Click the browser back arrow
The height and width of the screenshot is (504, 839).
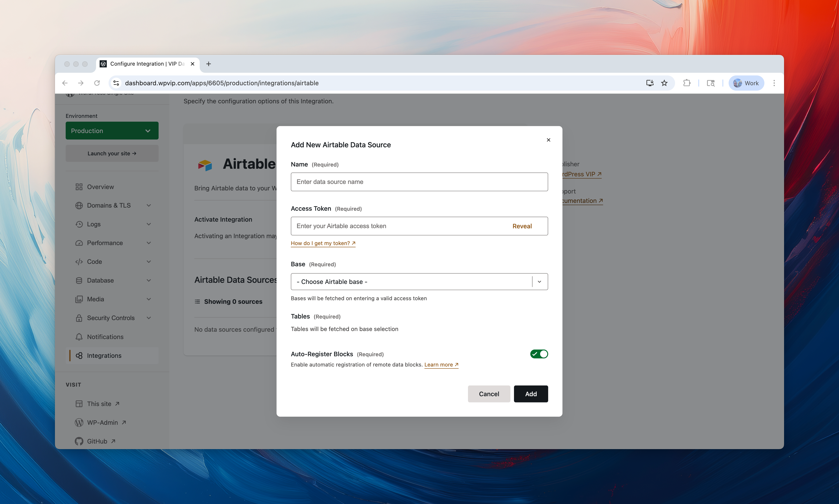65,83
